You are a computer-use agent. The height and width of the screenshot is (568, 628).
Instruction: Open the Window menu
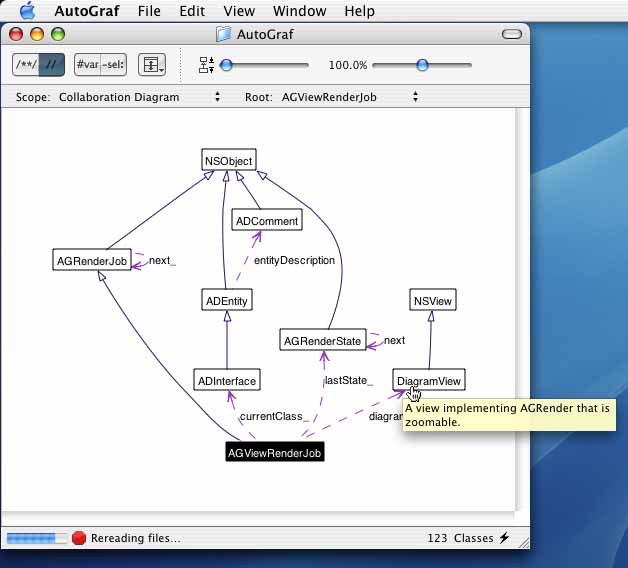click(300, 11)
